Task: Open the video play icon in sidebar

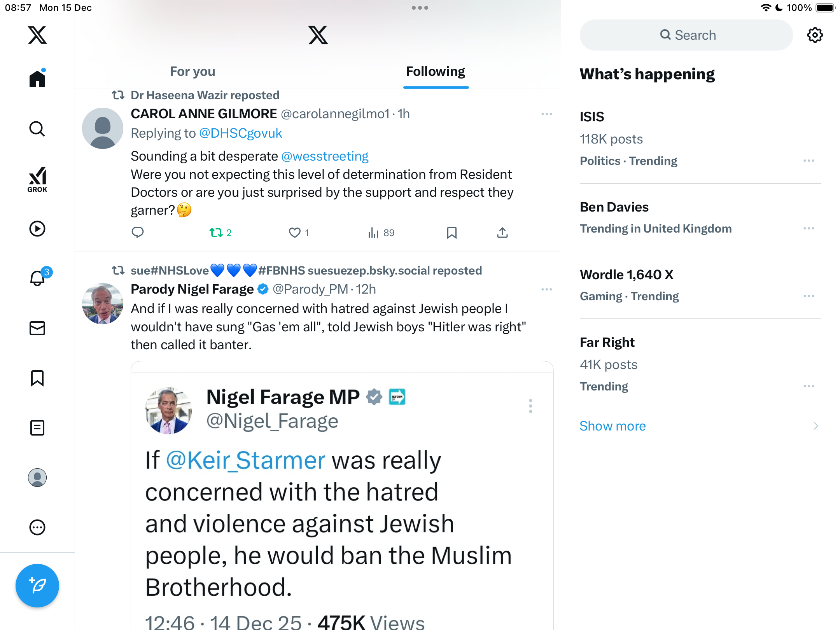Action: [x=37, y=229]
